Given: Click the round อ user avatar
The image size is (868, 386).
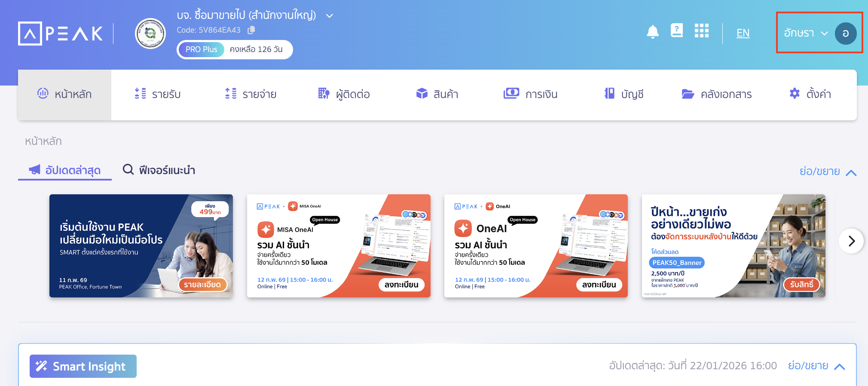Looking at the screenshot, I should click(x=846, y=34).
